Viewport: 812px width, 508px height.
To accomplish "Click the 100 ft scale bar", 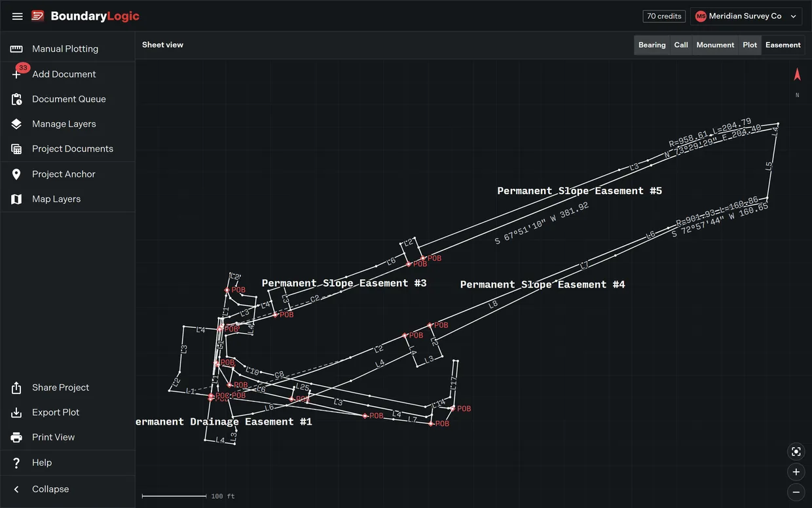I will (x=189, y=496).
